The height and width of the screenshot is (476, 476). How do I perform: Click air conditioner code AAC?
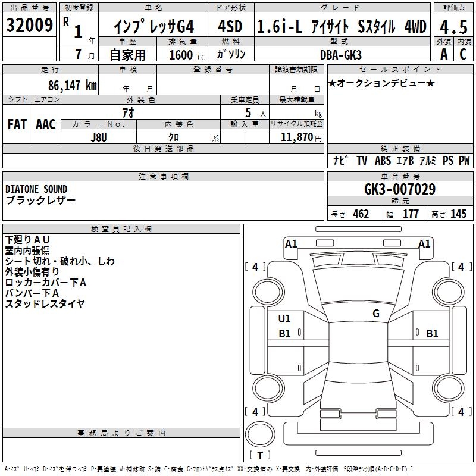pos(46,124)
